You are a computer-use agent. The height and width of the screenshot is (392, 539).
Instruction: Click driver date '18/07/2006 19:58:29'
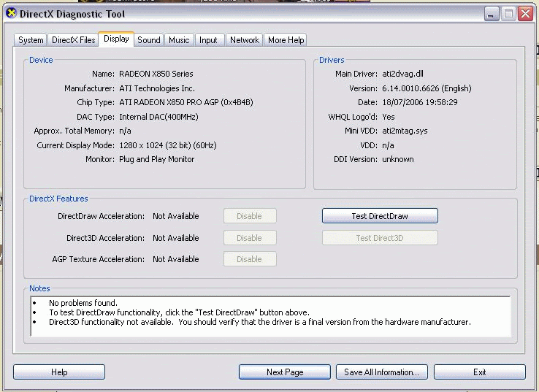click(x=420, y=102)
